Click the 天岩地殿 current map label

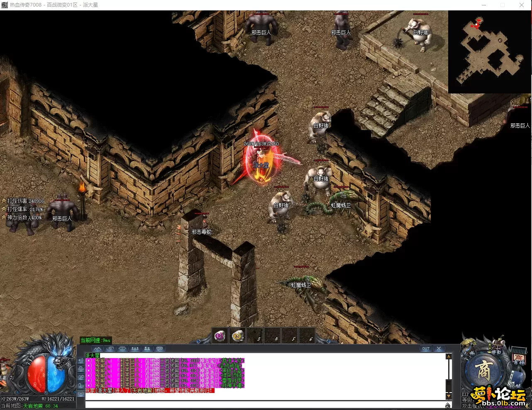(33, 406)
